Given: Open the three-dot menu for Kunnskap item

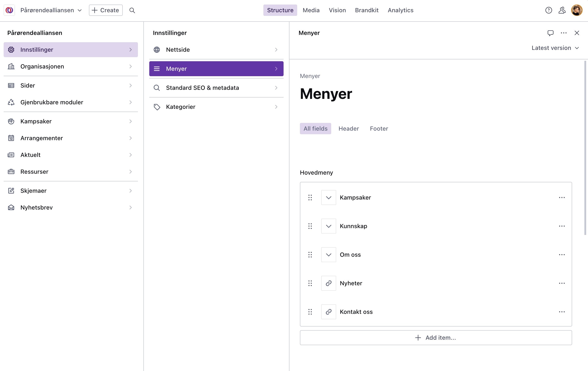Looking at the screenshot, I should point(562,226).
